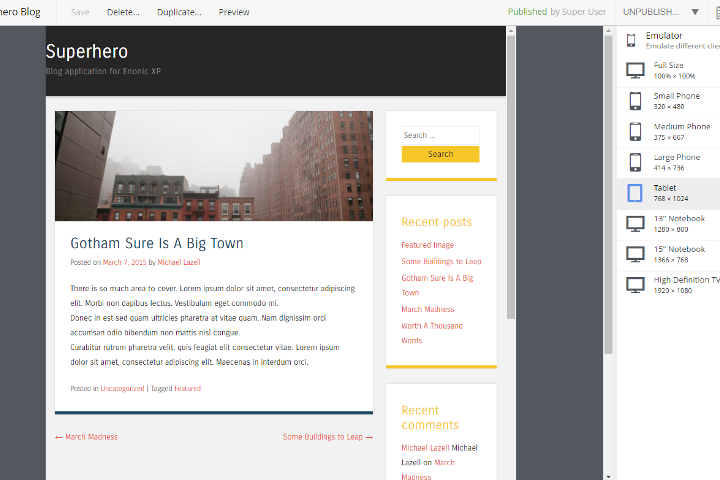Image resolution: width=720 pixels, height=480 pixels.
Task: Select the Large Phone device icon
Action: 636,163
